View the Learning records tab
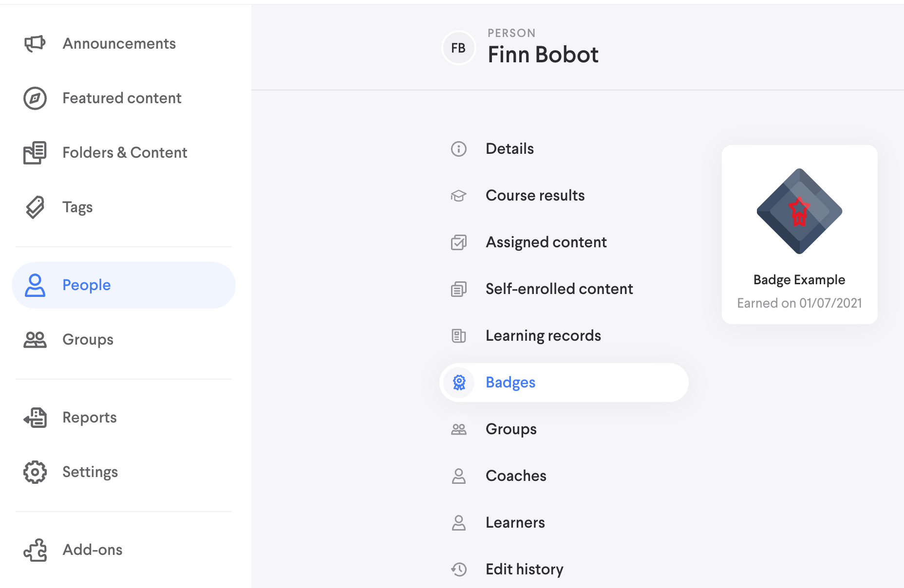Screen dimensions: 904x588 [543, 336]
